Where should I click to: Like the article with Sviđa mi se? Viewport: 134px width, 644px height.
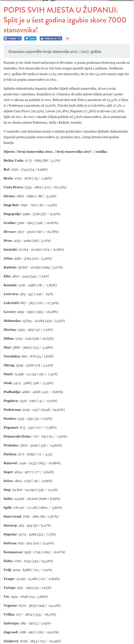pyautogui.click(x=51, y=38)
